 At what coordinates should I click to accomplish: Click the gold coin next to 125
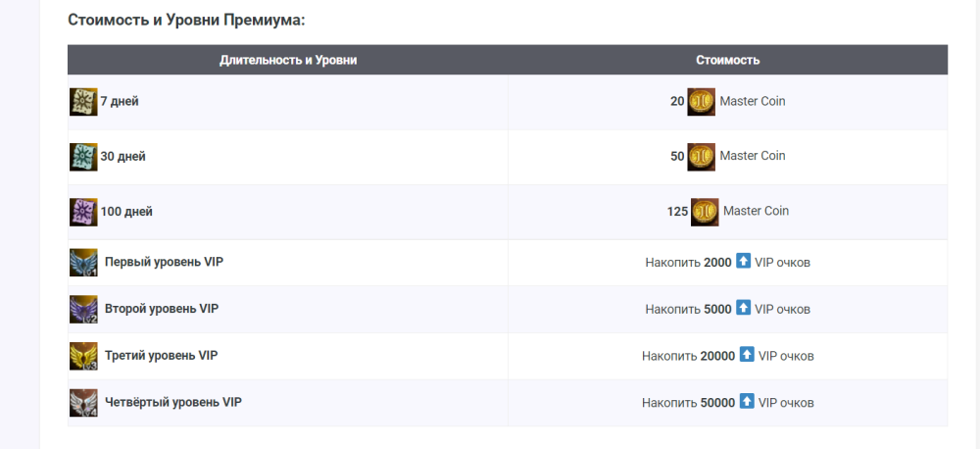point(705,212)
